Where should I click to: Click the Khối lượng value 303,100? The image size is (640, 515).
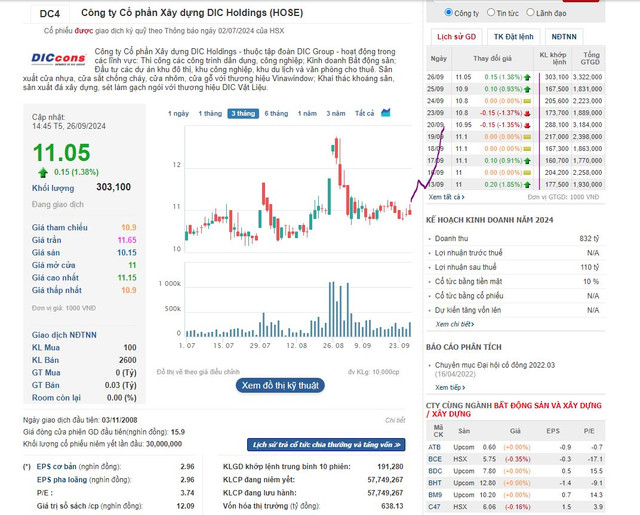point(113,187)
